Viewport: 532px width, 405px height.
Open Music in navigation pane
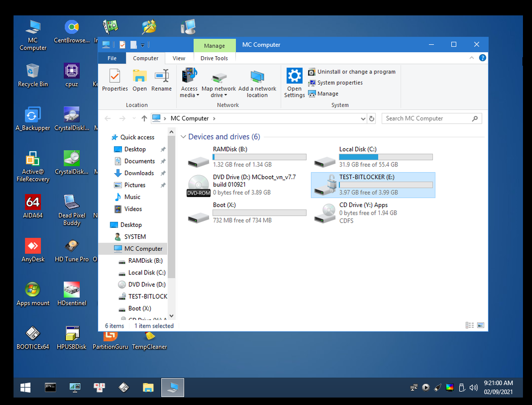(132, 197)
